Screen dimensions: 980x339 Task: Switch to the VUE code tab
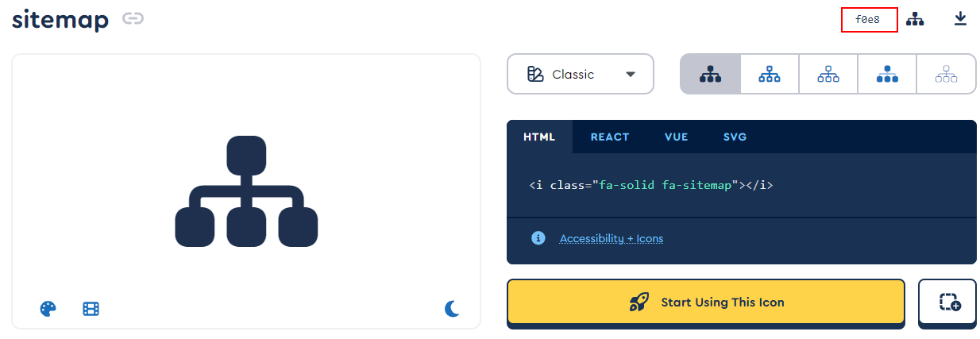point(677,137)
